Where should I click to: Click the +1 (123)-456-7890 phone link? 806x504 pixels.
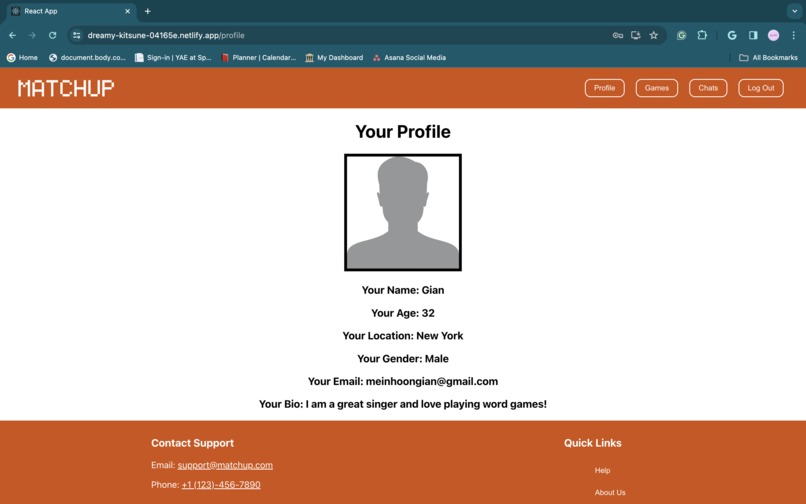(221, 484)
